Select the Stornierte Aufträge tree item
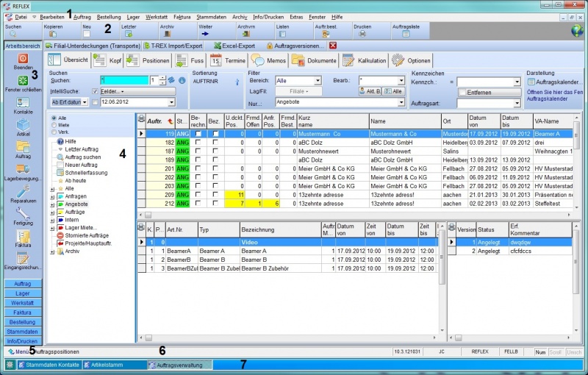 coord(87,235)
